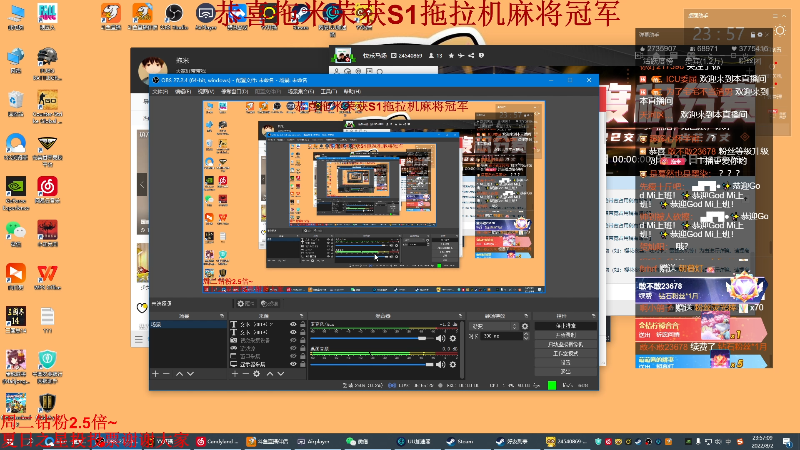This screenshot has width=800, height=450.
Task: Move selected source up arrow
Action: coord(270,374)
